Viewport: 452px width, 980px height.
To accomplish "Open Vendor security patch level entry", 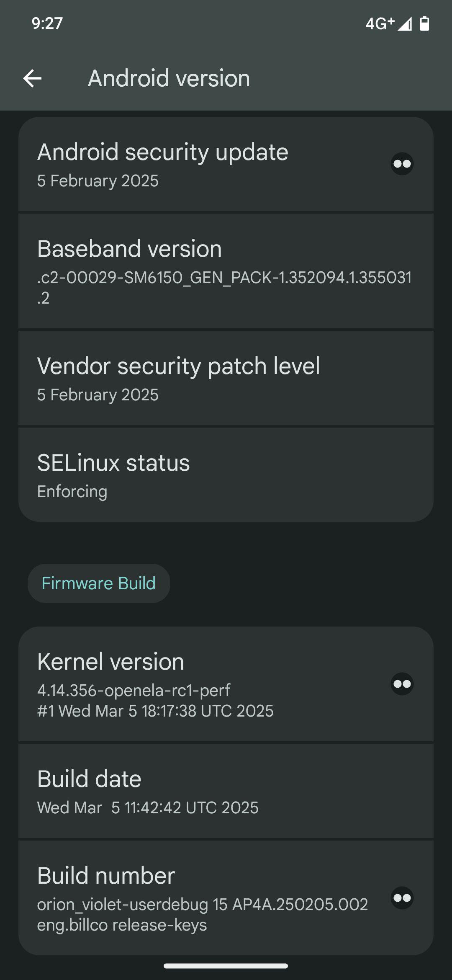I will point(226,379).
